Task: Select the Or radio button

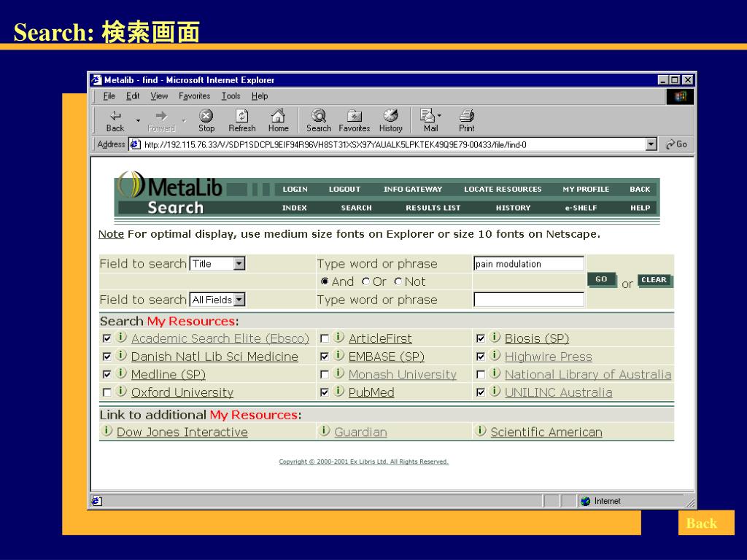Action: [x=365, y=282]
